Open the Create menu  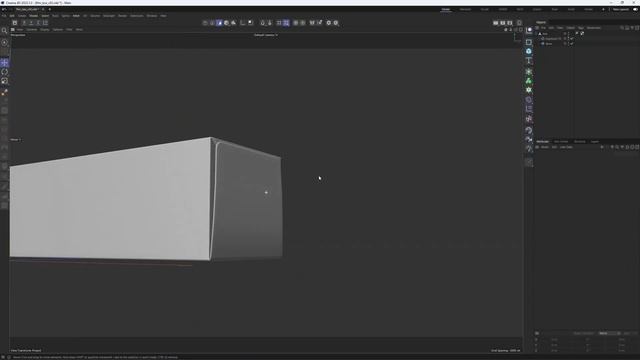click(22, 16)
